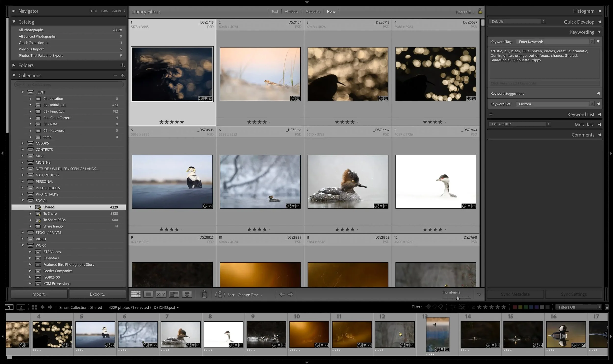The width and height of the screenshot is (613, 364).
Task: Switch to Grid view icon
Action: pyautogui.click(x=136, y=294)
